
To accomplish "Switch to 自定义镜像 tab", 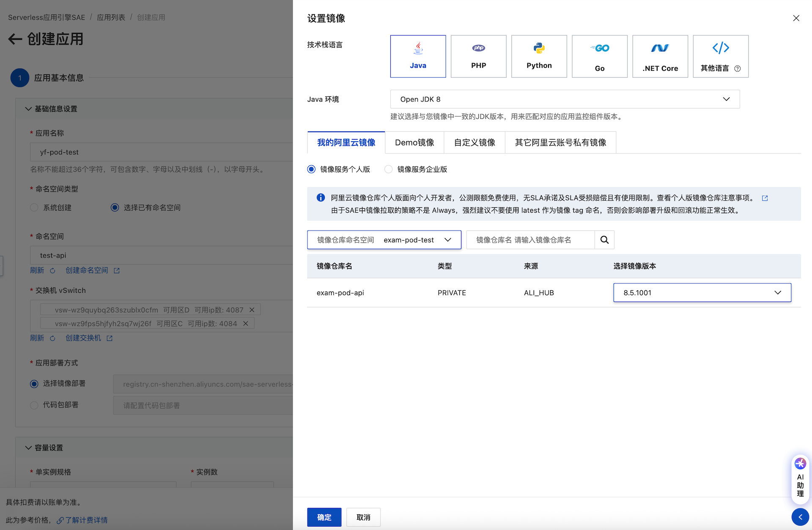I will 475,143.
